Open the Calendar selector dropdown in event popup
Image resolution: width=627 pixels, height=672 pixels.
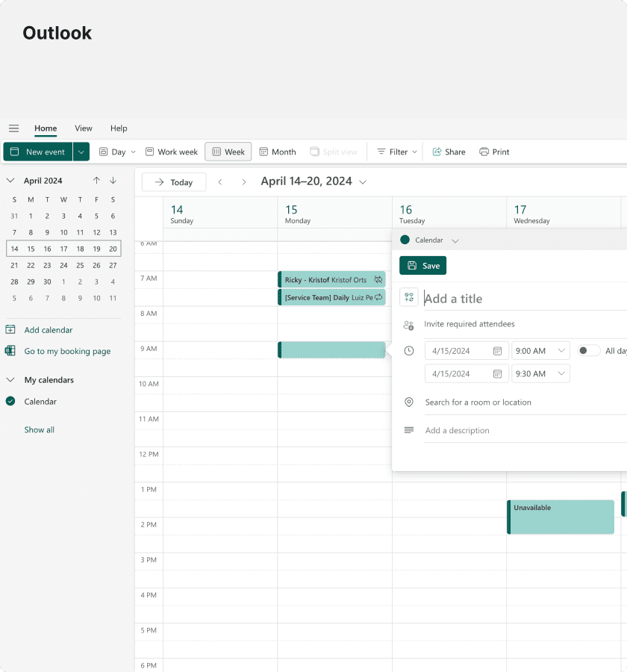pyautogui.click(x=455, y=240)
